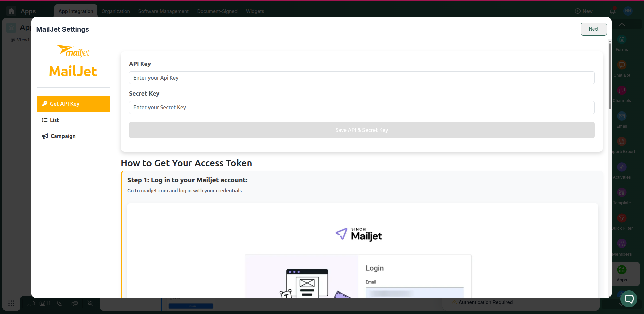Click the notification bell icon
Image resolution: width=644 pixels, height=314 pixels.
click(x=613, y=11)
